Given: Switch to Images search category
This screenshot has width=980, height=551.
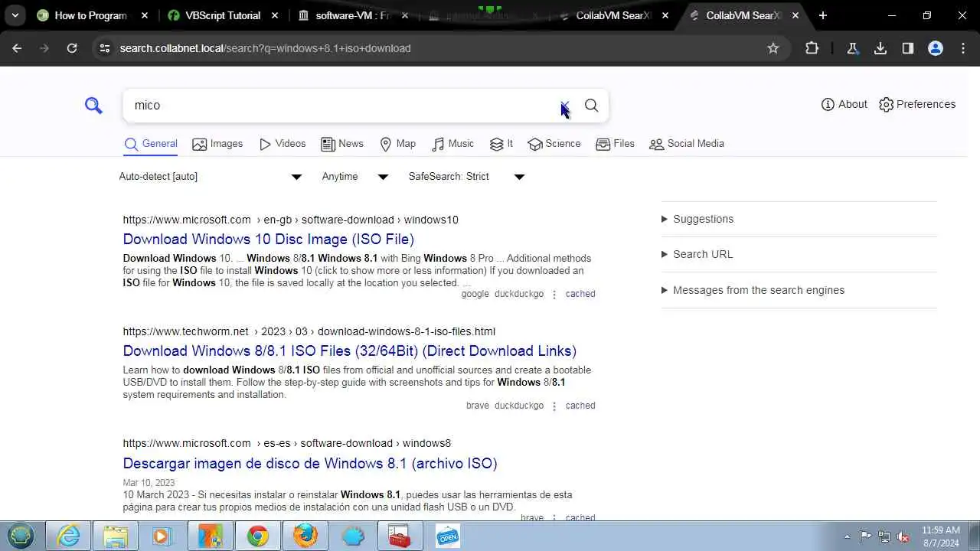Looking at the screenshot, I should [217, 144].
